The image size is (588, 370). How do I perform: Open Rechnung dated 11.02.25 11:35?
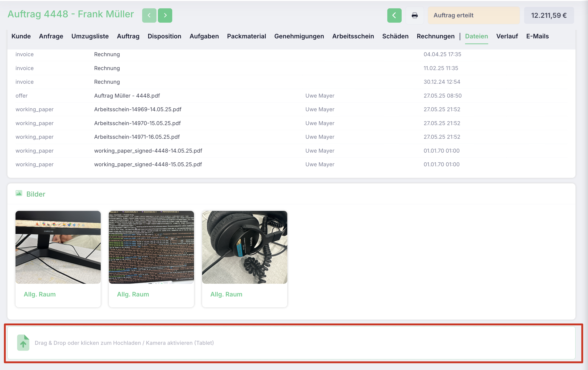pos(107,68)
